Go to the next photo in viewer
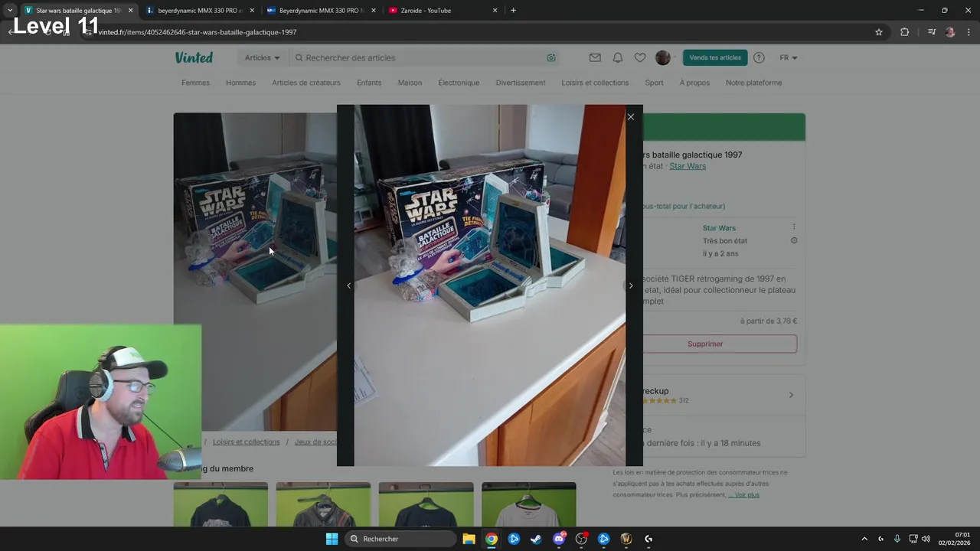980x551 pixels. pos(631,285)
